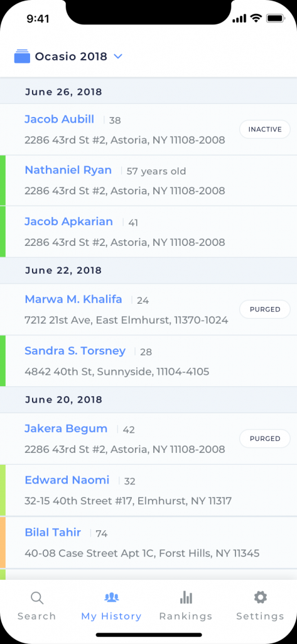Click the PURGED badge on Marwa M. Khalifa

click(264, 309)
